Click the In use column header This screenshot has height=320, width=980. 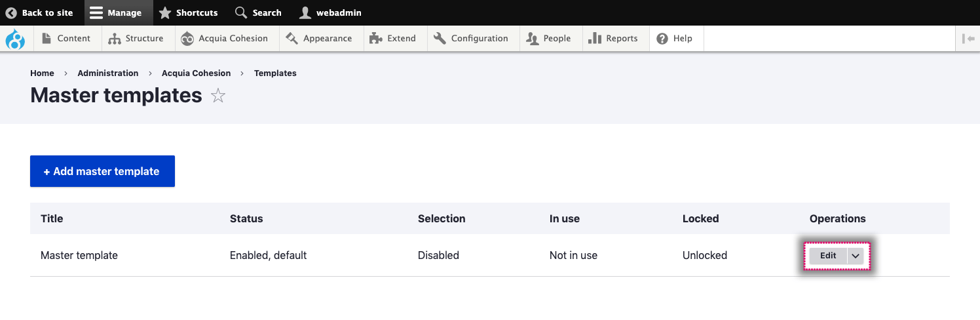[x=565, y=218]
